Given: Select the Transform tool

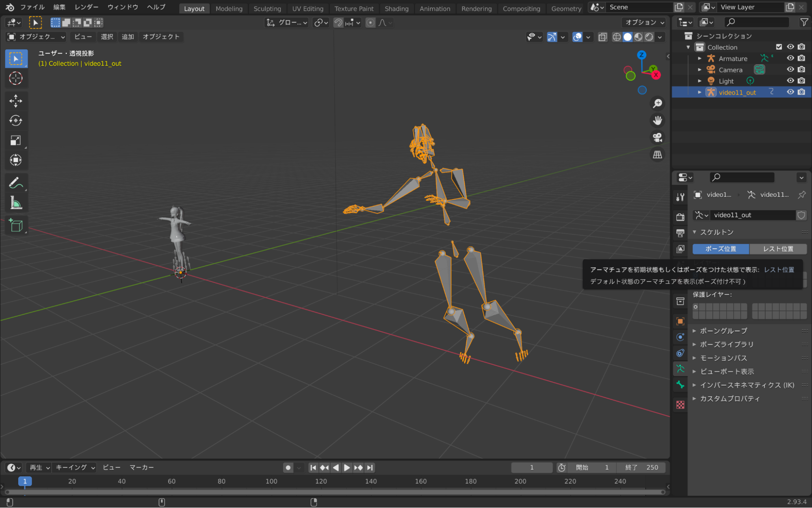Looking at the screenshot, I should [x=16, y=160].
